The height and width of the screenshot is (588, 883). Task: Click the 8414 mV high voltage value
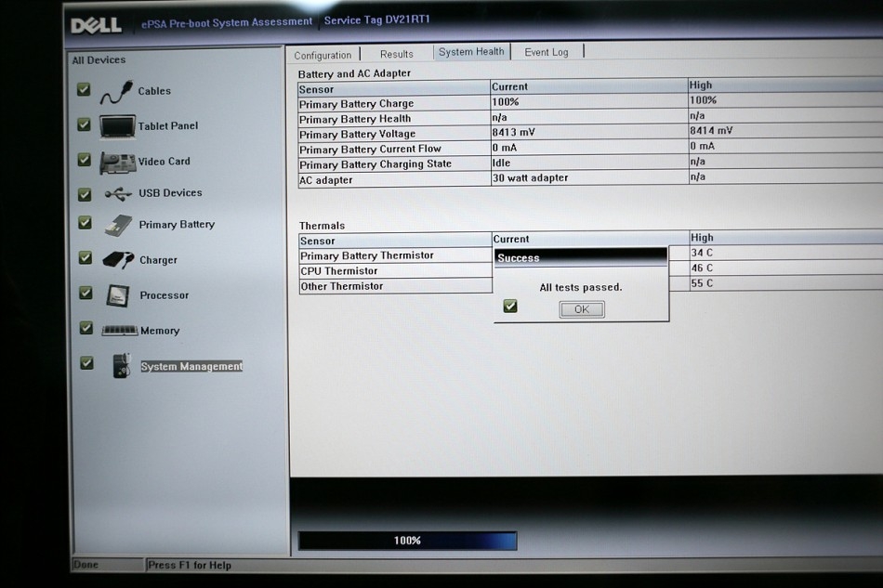(711, 131)
